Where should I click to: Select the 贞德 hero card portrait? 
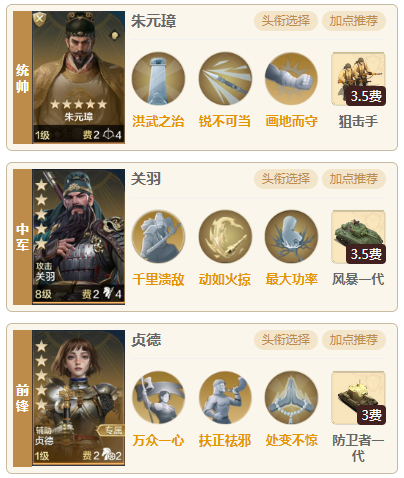point(79,398)
